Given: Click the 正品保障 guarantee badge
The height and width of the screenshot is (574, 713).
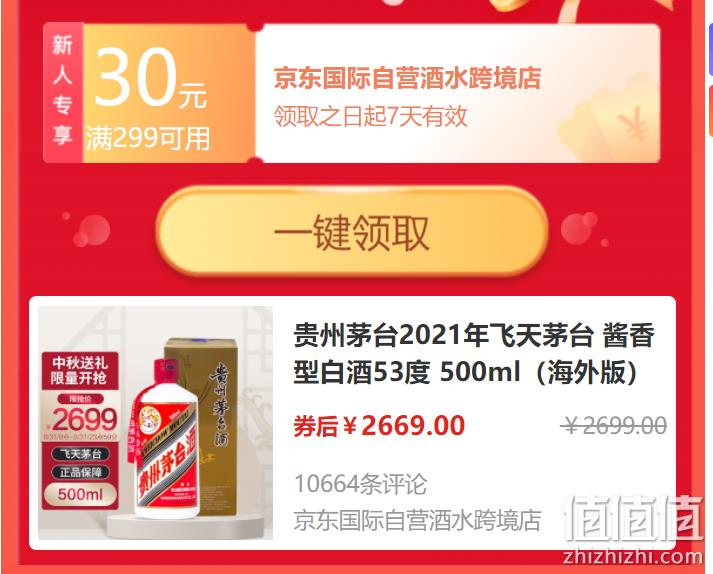Looking at the screenshot, I should 80,473.
